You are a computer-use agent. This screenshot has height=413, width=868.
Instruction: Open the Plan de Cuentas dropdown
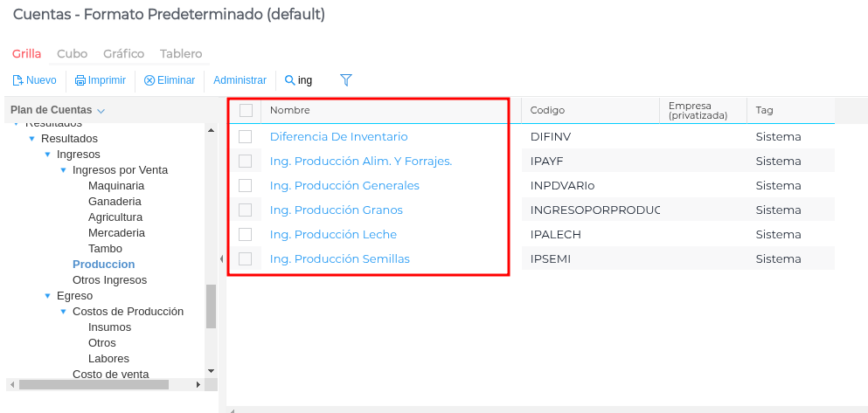(101, 111)
